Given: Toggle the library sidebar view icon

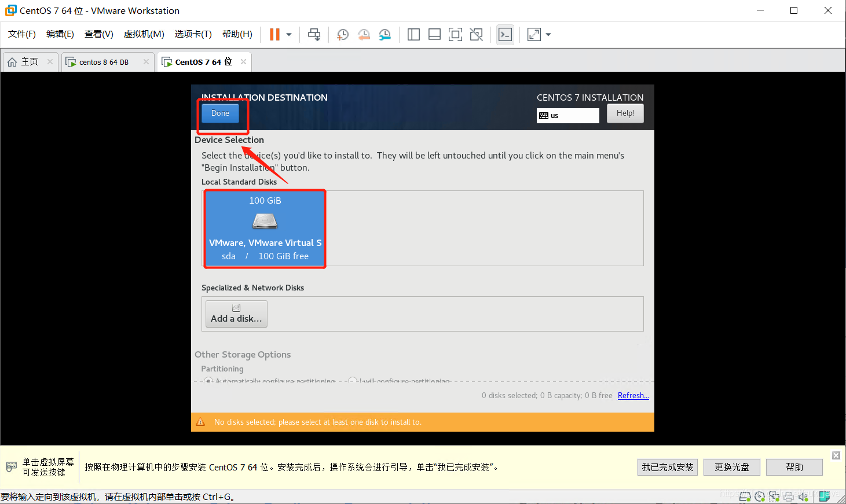Looking at the screenshot, I should 413,35.
